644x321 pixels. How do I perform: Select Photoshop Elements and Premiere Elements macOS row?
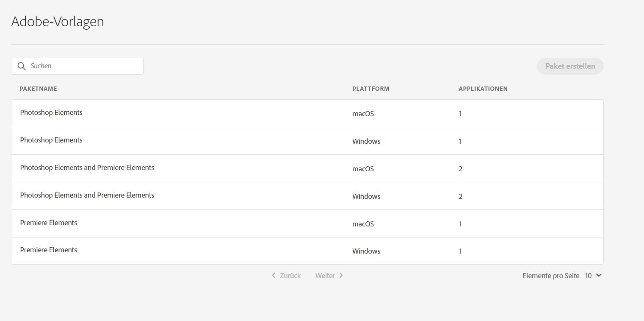(307, 168)
